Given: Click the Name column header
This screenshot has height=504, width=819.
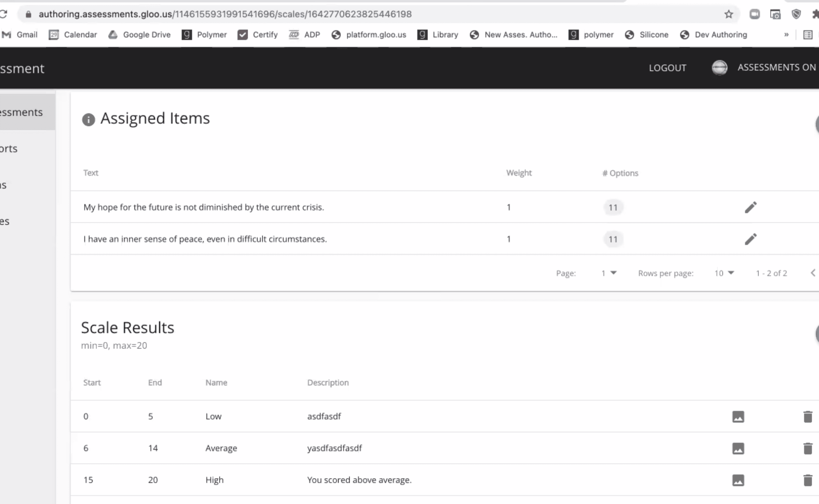Looking at the screenshot, I should click(x=216, y=382).
